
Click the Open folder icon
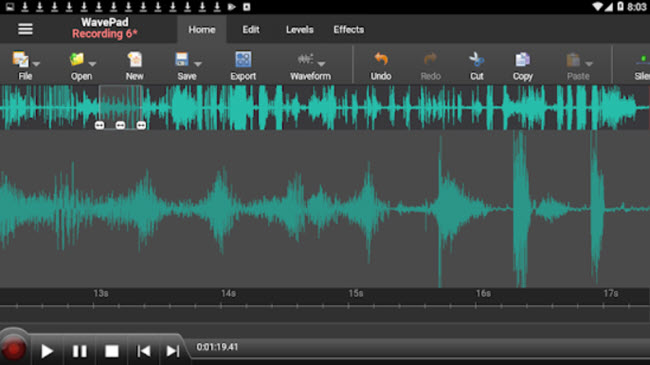tap(77, 60)
